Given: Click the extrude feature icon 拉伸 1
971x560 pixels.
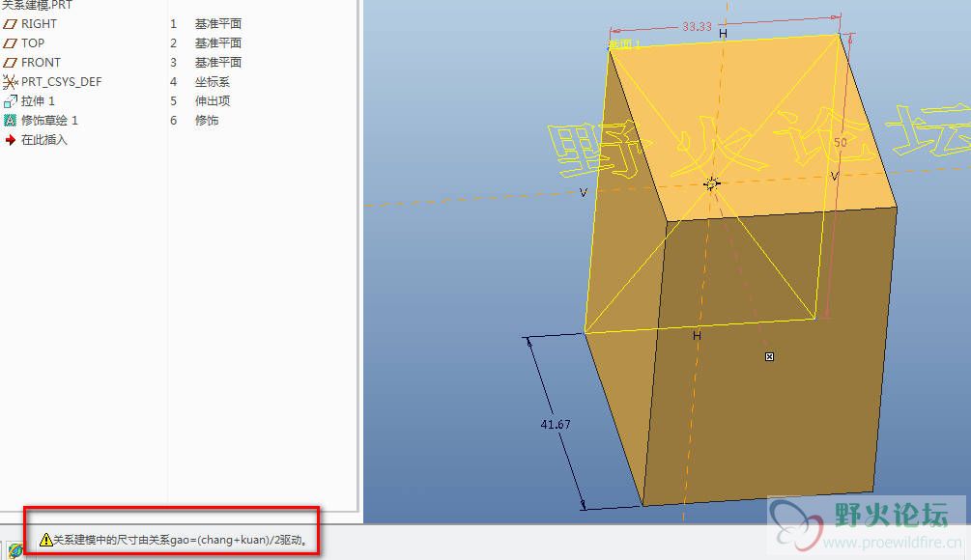Looking at the screenshot, I should [10, 100].
